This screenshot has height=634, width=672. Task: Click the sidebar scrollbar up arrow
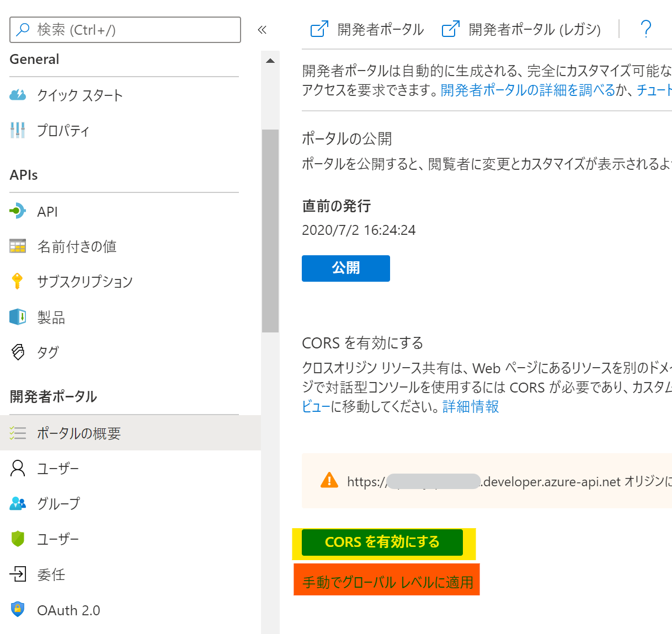click(270, 61)
